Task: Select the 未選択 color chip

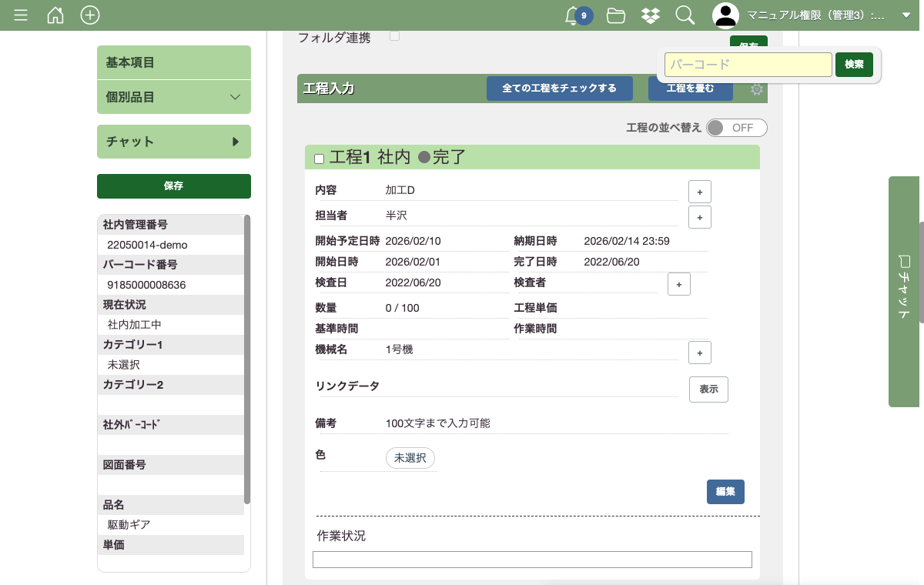Action: click(x=410, y=458)
